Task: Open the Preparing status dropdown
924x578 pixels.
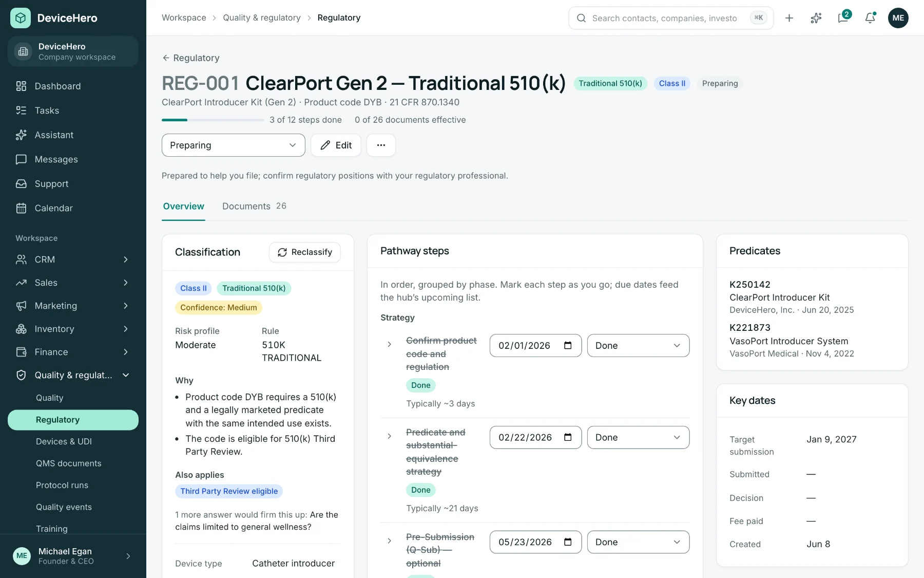Action: tap(234, 145)
